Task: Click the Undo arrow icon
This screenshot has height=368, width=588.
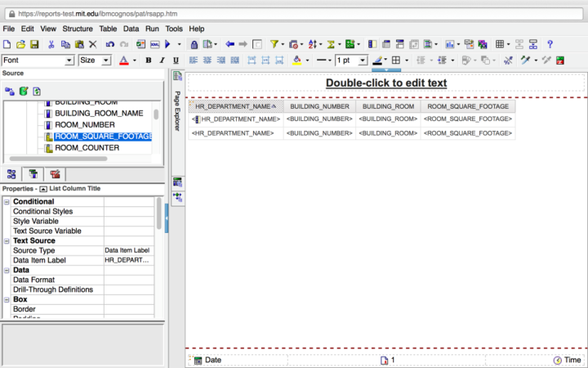Action: pos(110,44)
